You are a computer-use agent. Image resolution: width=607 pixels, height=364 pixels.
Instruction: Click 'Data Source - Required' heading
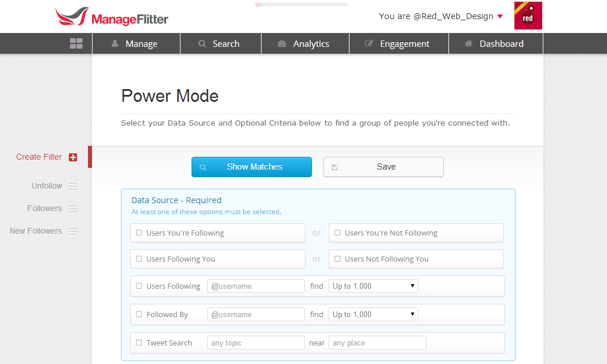pos(176,200)
